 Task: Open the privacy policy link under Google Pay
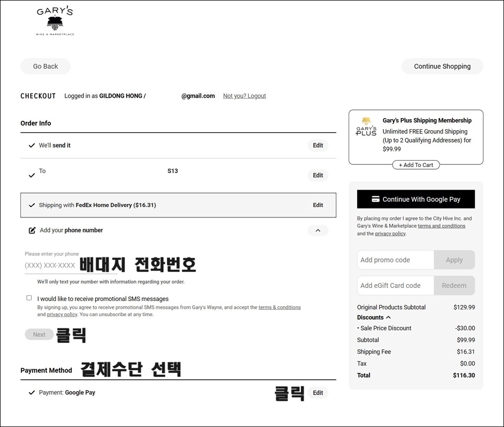390,233
